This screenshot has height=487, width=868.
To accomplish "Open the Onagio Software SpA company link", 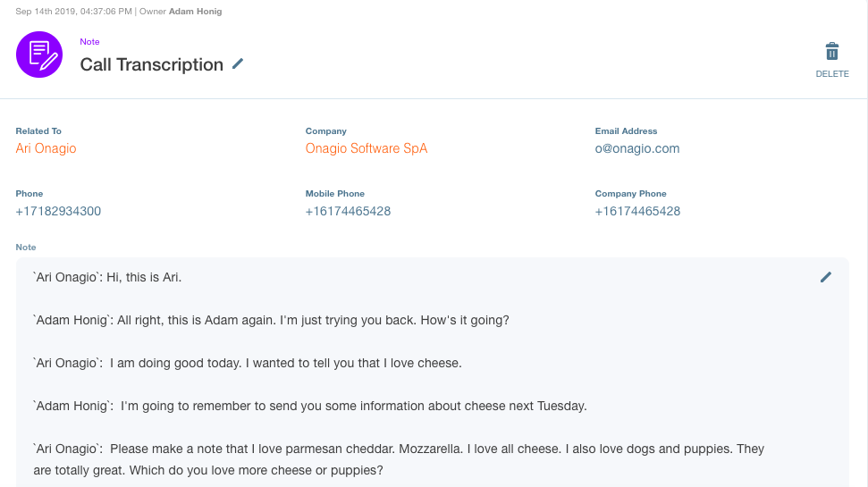I will (367, 148).
